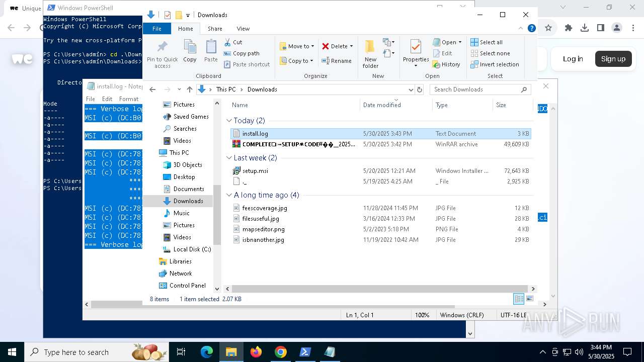Screen dimensions: 644x362
Task: Switch to the Share ribbon tab
Action: [215, 29]
